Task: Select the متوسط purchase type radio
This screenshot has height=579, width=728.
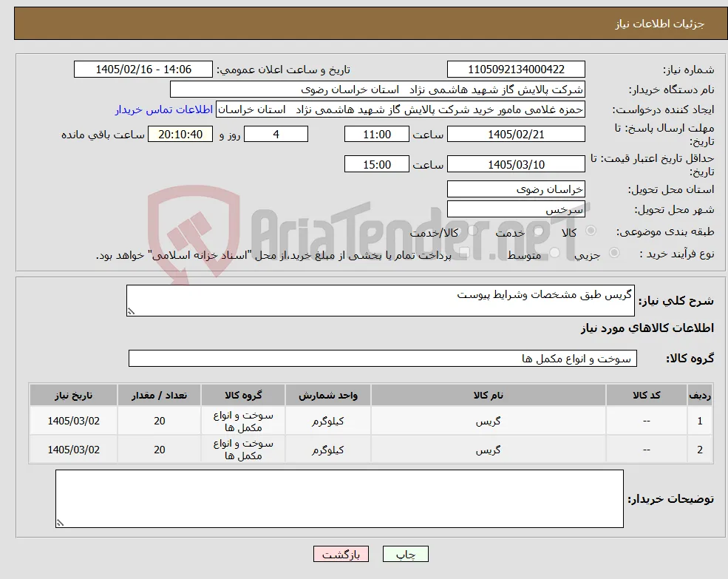Action: 555,253
